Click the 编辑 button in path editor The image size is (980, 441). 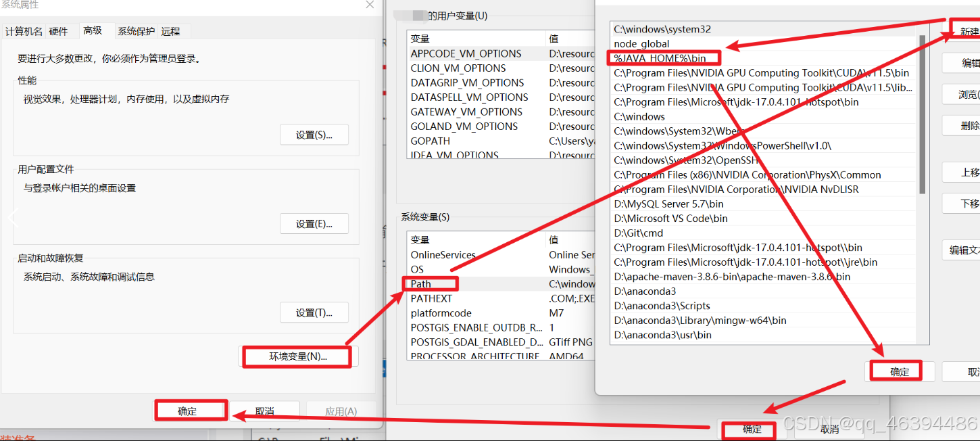coord(962,63)
